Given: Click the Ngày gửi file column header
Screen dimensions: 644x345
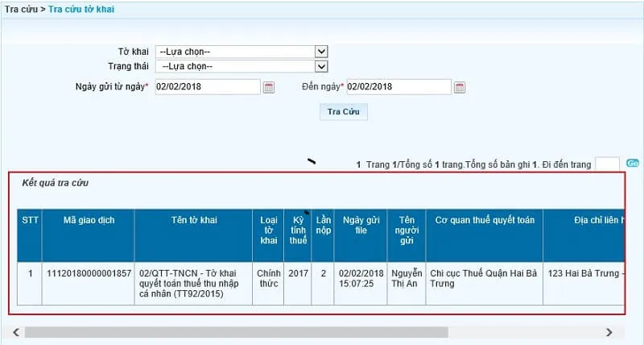Looking at the screenshot, I should [x=361, y=235].
